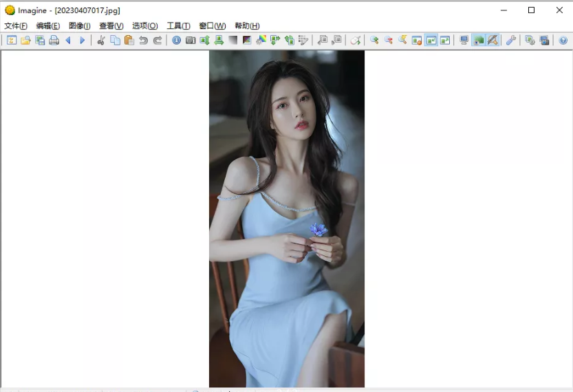Screen dimensions: 573x392
Task: Open the 文件(F) menu
Action: tap(16, 26)
